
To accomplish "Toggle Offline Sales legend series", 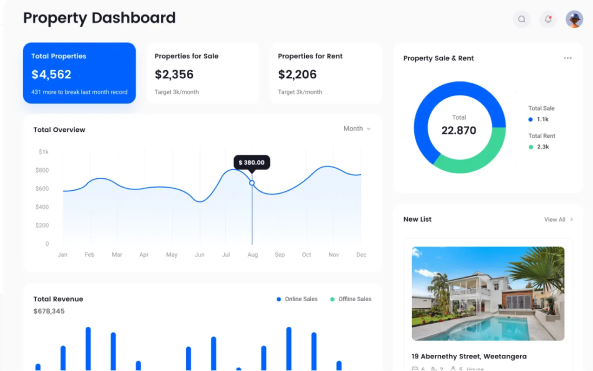I will 351,299.
